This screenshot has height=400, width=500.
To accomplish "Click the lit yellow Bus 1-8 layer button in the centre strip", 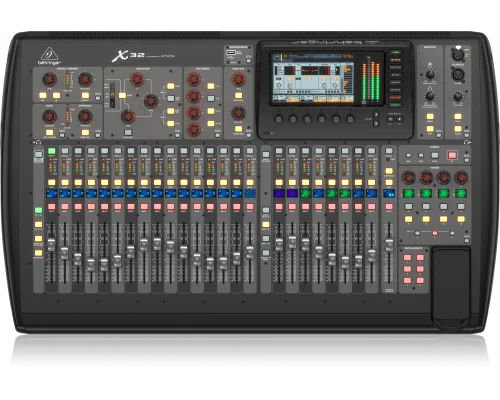I will point(266,225).
